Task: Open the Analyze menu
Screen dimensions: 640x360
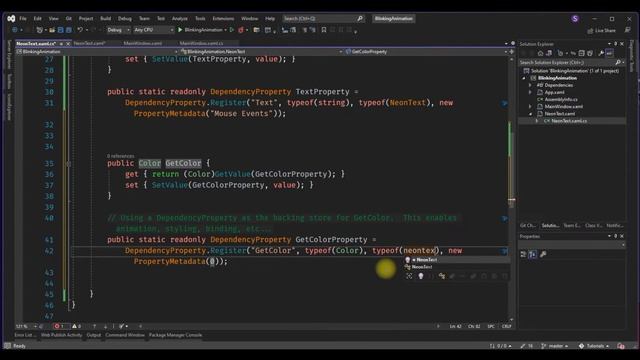Action: point(180,18)
